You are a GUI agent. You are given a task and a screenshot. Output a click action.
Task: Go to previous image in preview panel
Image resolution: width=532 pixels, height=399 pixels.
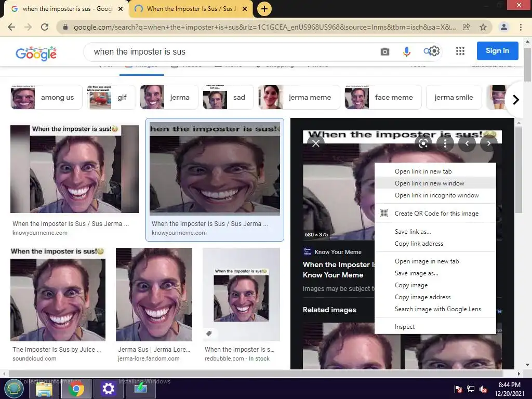tap(467, 143)
